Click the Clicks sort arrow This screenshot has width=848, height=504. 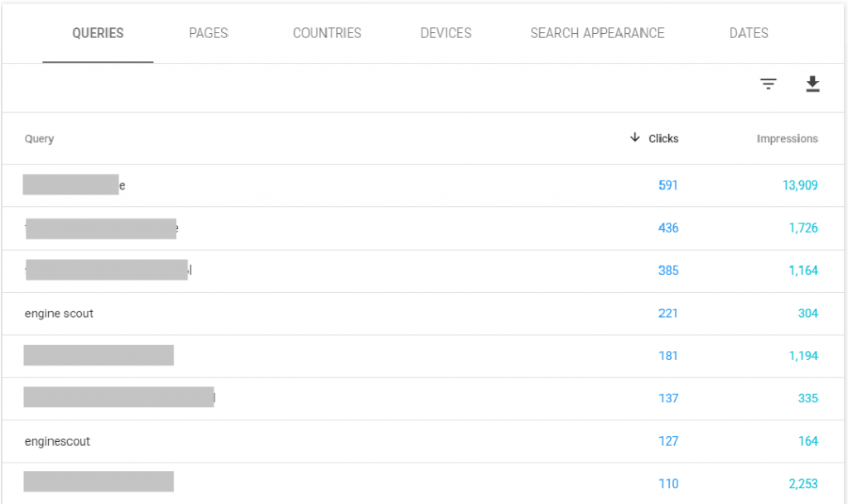coord(635,137)
